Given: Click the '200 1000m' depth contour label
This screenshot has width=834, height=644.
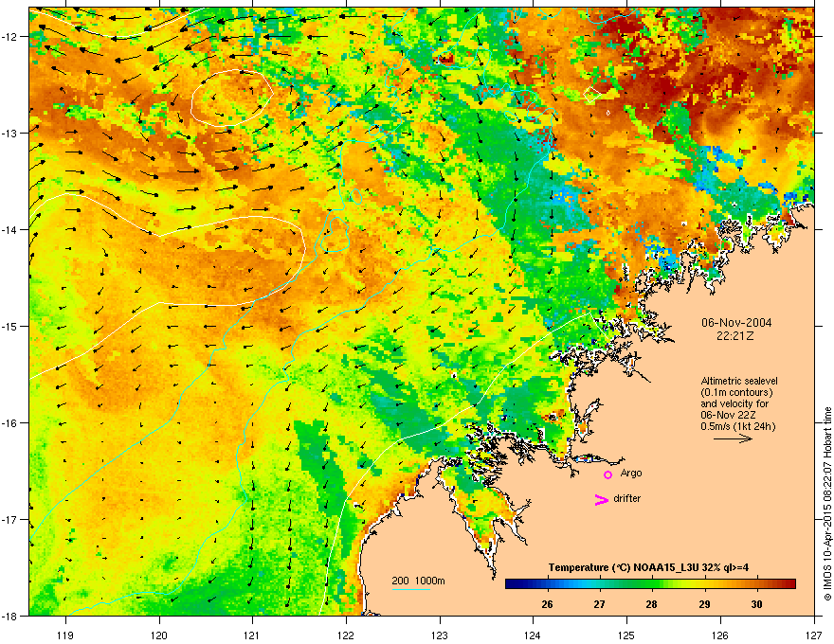Looking at the screenshot, I should [418, 581].
